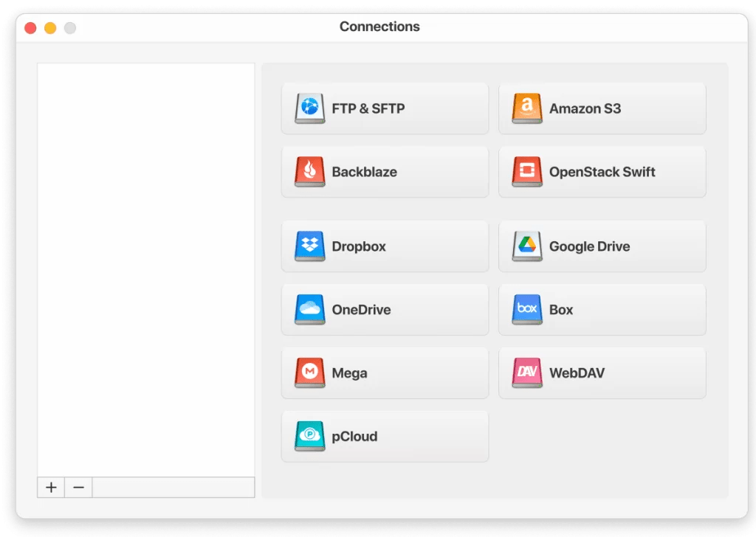Close the Connections window
This screenshot has width=756, height=537.
click(x=30, y=28)
